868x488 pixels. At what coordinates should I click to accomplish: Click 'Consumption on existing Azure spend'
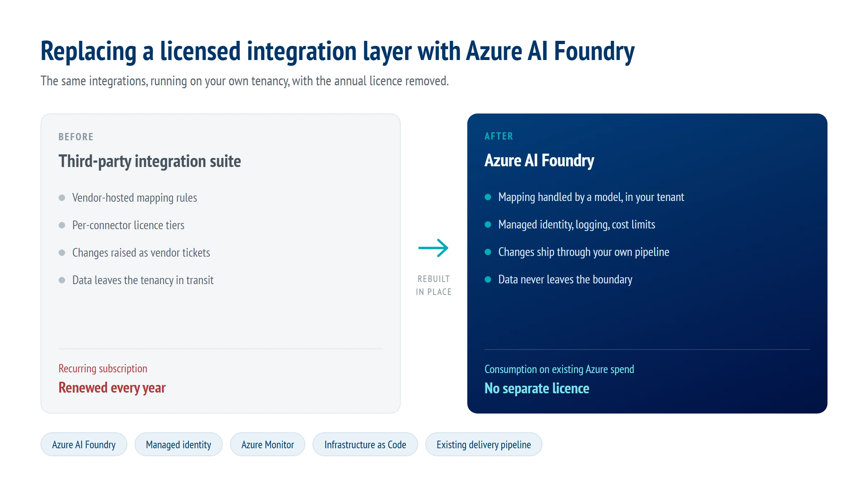click(x=559, y=369)
